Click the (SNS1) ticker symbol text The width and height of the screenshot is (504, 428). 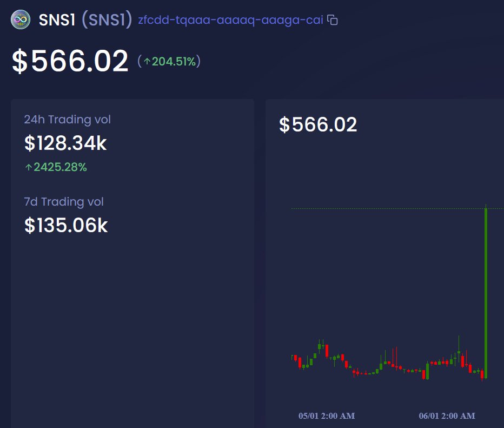pyautogui.click(x=107, y=19)
